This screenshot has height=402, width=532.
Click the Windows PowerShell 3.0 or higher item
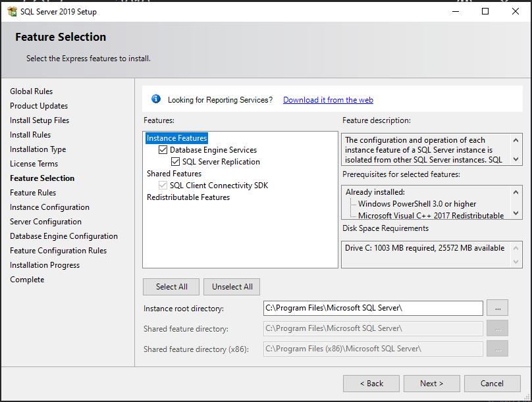click(x=417, y=204)
